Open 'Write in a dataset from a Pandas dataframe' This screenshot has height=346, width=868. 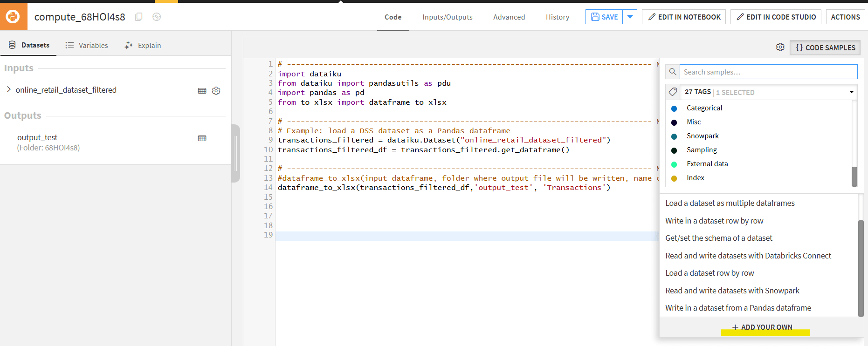[x=738, y=308]
